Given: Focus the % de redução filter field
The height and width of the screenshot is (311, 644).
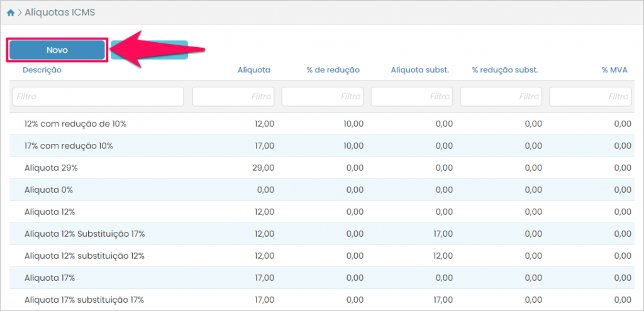Looking at the screenshot, I should (323, 97).
